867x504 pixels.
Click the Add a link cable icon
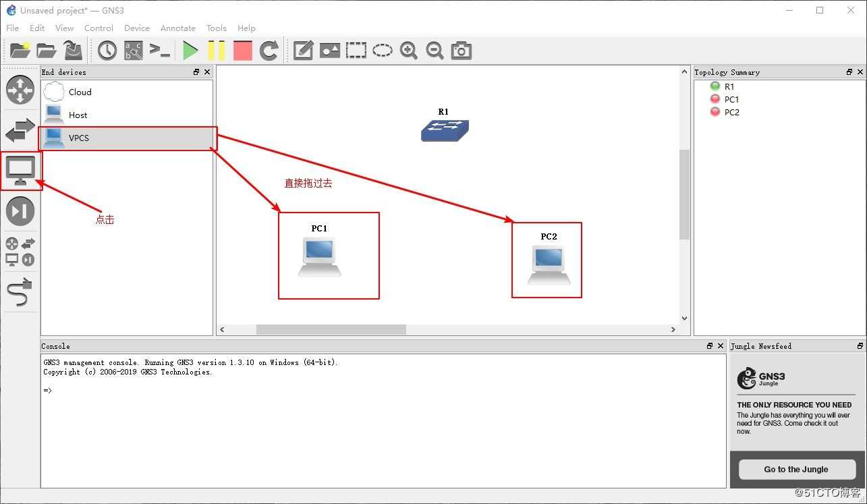(x=20, y=291)
